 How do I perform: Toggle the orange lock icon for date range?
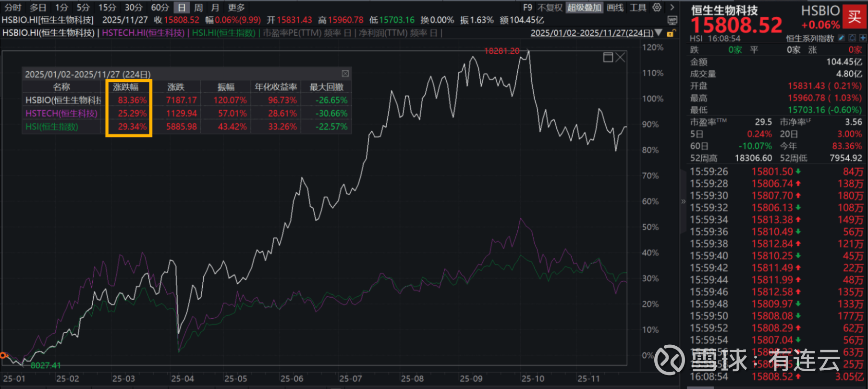pyautogui.click(x=671, y=33)
